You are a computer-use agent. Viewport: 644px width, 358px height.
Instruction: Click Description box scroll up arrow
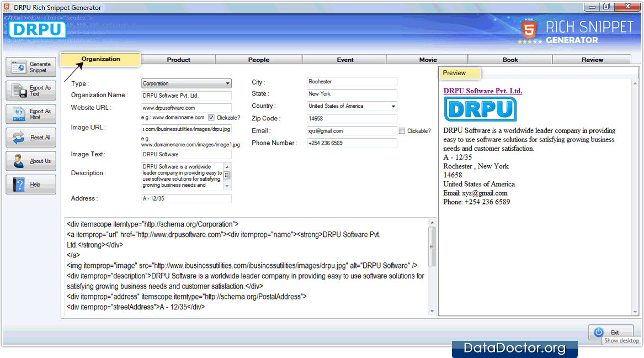coord(227,167)
